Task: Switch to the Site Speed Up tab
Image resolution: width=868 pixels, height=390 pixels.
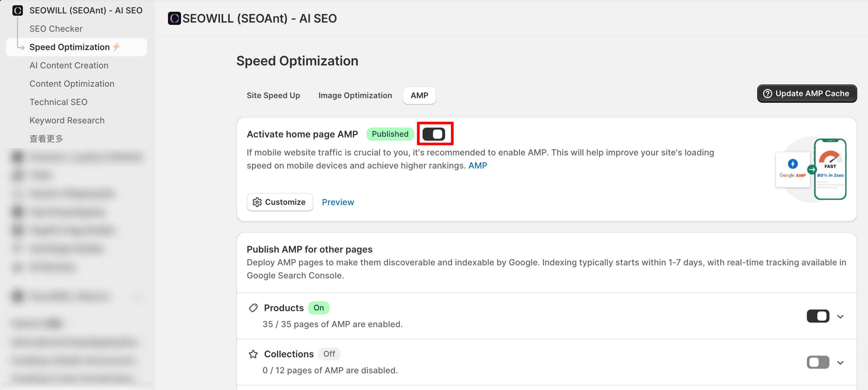Action: (273, 96)
